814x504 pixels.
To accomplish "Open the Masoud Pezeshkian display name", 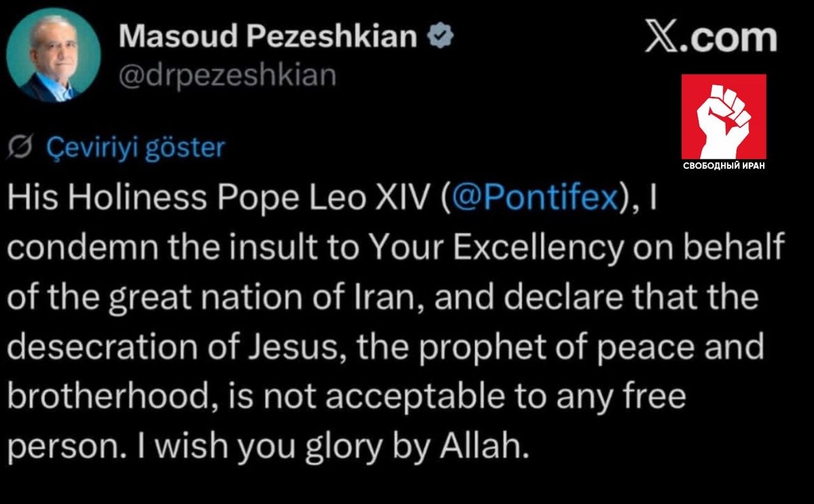I will click(x=267, y=37).
